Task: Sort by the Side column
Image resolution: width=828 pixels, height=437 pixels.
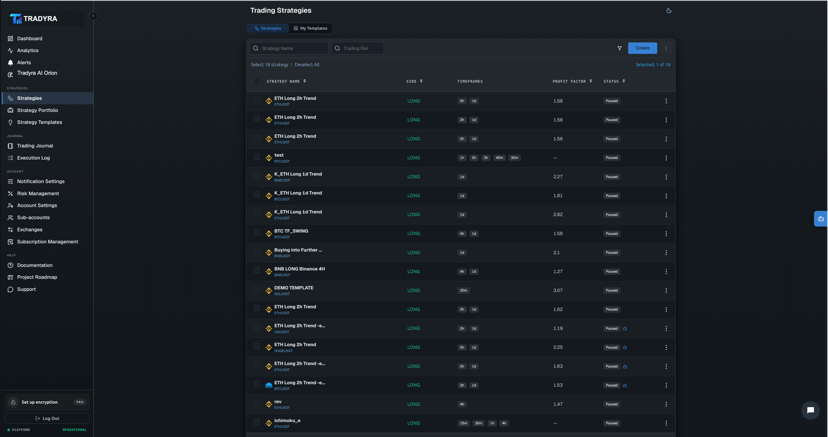Action: tap(415, 81)
